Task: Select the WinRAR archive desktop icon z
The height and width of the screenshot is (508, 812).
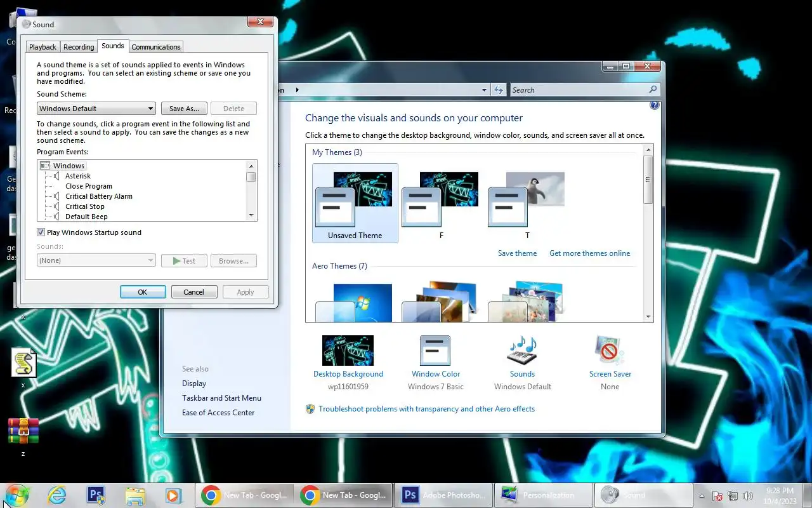Action: [x=23, y=431]
